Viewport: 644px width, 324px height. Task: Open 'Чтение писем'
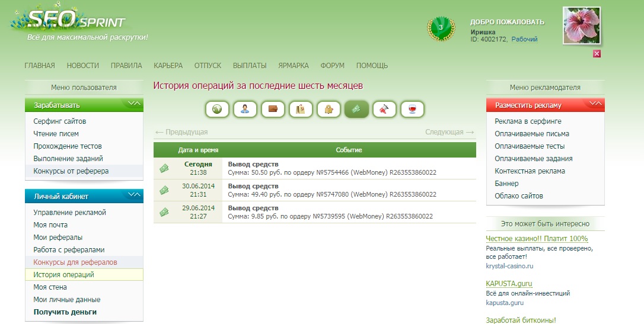[x=56, y=134]
